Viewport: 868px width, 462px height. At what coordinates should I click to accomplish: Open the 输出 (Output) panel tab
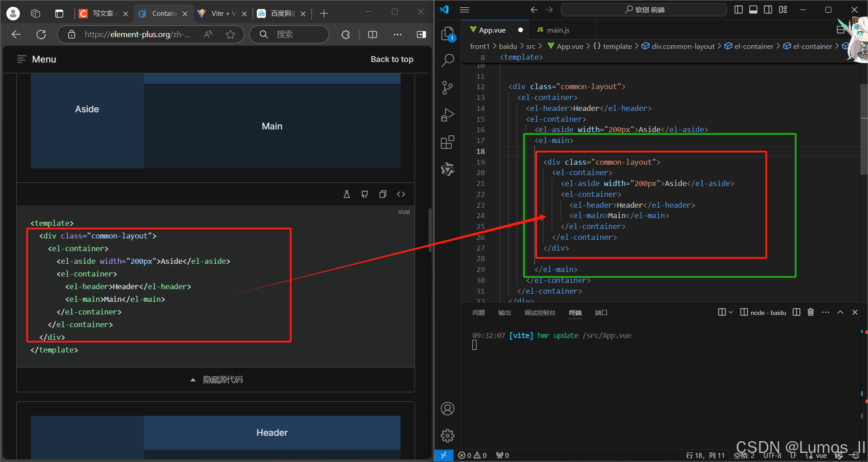click(504, 313)
